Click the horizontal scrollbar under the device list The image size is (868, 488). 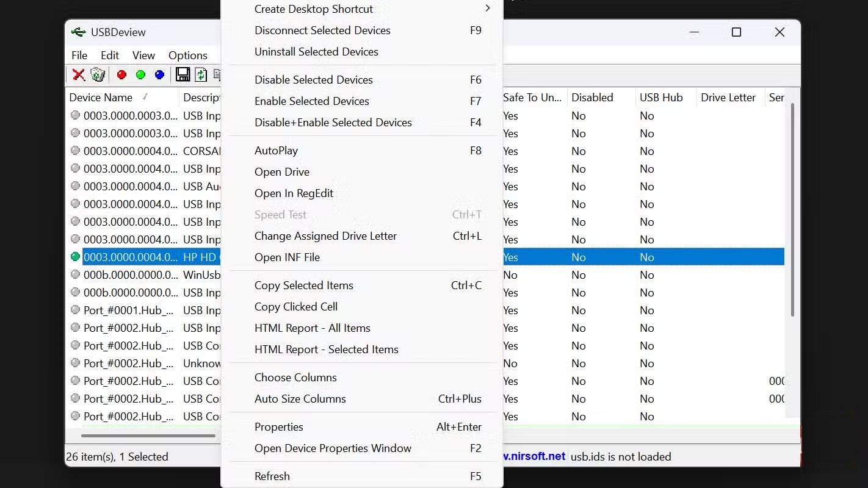pos(148,436)
